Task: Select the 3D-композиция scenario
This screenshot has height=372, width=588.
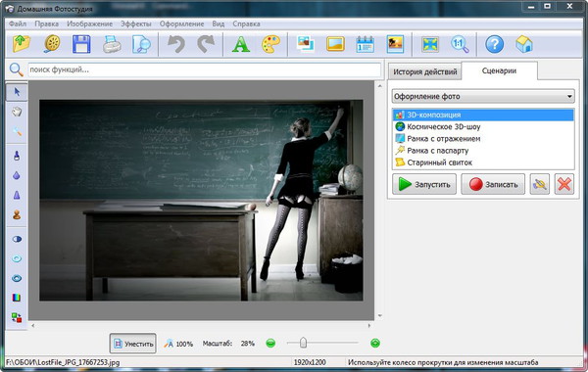Action: (x=483, y=115)
